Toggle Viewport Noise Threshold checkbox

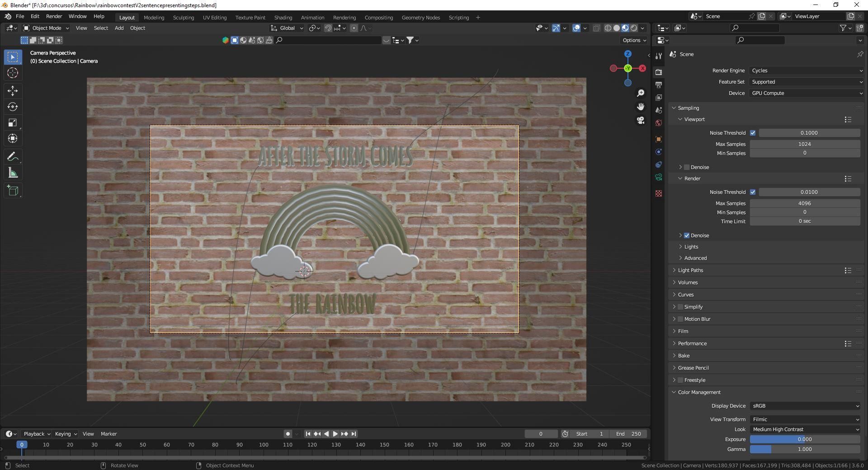tap(753, 133)
